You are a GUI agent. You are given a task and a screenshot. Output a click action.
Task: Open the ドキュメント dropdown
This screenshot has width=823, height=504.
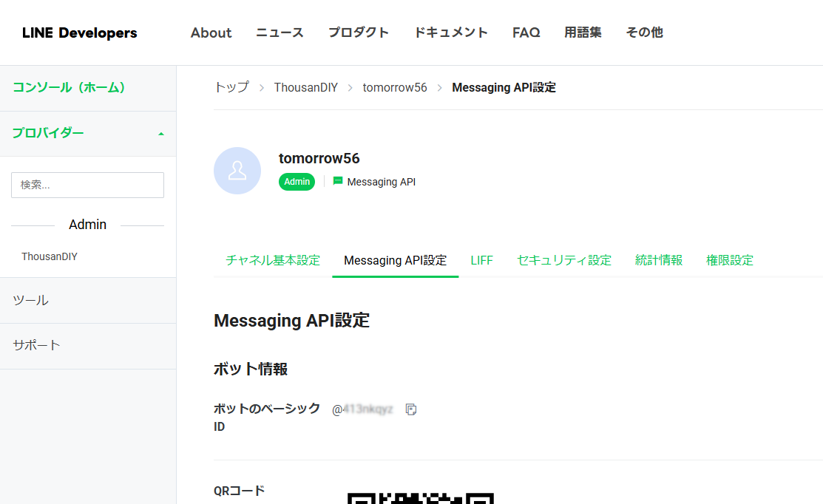point(451,33)
